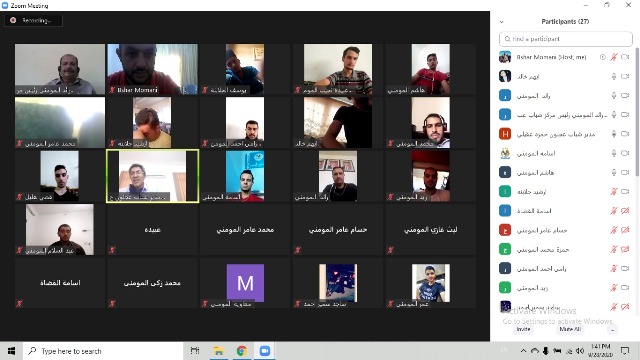Click the Mute All button
The height and width of the screenshot is (360, 640).
point(570,329)
